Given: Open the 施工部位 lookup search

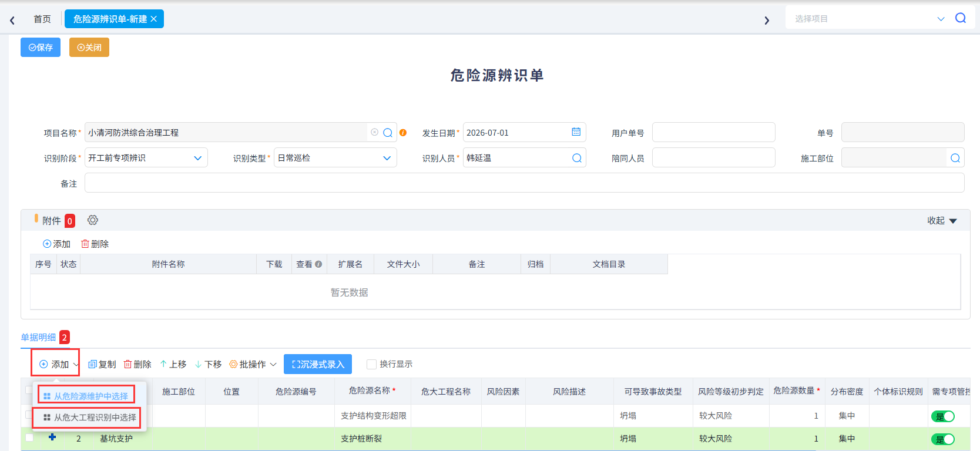Looking at the screenshot, I should point(955,158).
